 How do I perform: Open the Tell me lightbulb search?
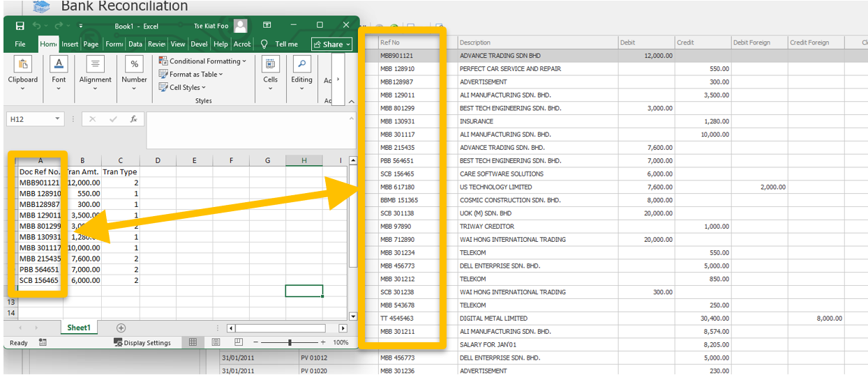264,44
